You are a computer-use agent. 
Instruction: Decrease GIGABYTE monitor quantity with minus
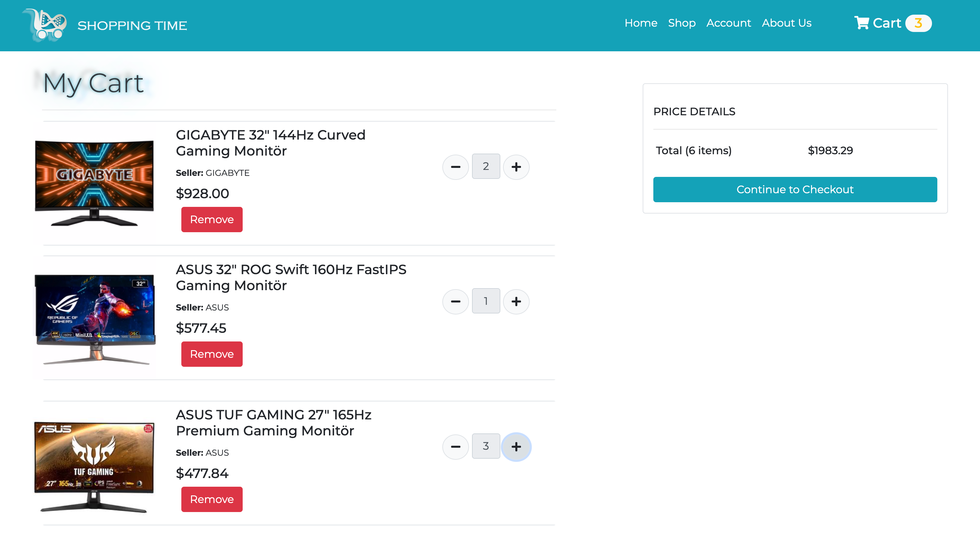[455, 167]
